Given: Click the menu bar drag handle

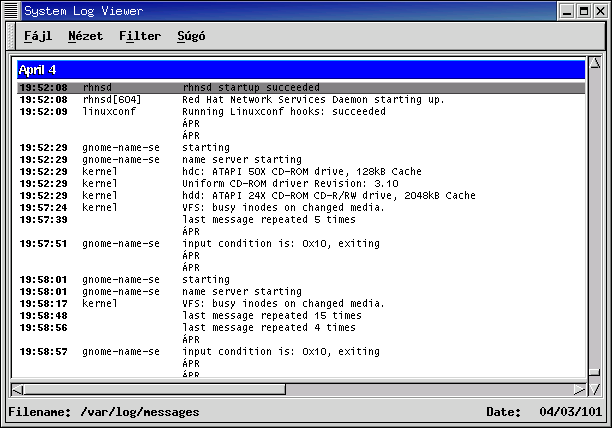Looking at the screenshot, I should 10,36.
